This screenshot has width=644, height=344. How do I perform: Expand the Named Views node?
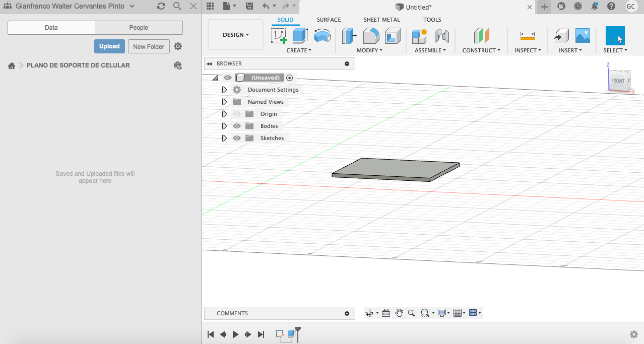tap(225, 102)
